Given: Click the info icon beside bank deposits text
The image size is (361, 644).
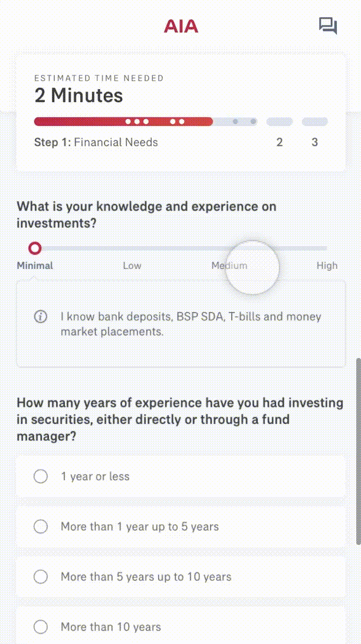Looking at the screenshot, I should point(41,317).
